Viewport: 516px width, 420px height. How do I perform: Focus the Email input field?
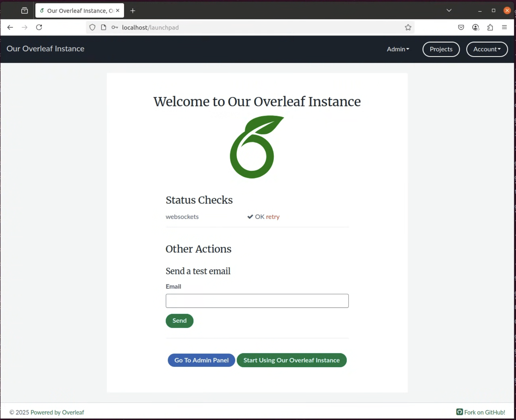[257, 301]
